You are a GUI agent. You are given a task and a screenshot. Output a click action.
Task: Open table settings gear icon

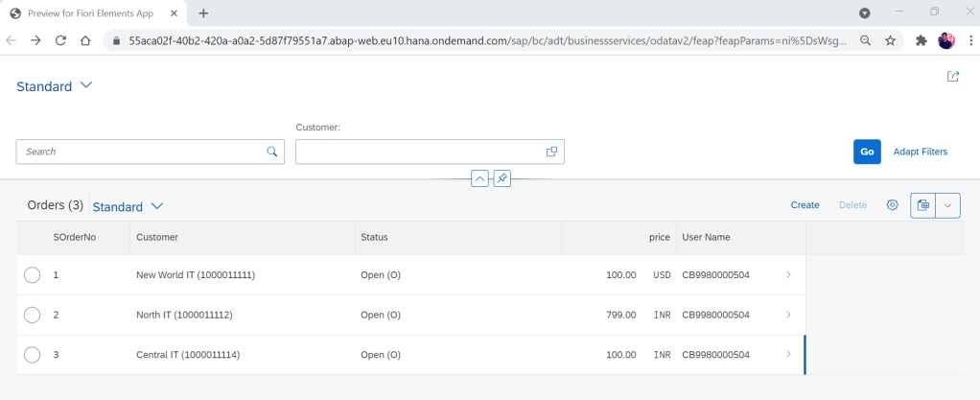coord(893,205)
